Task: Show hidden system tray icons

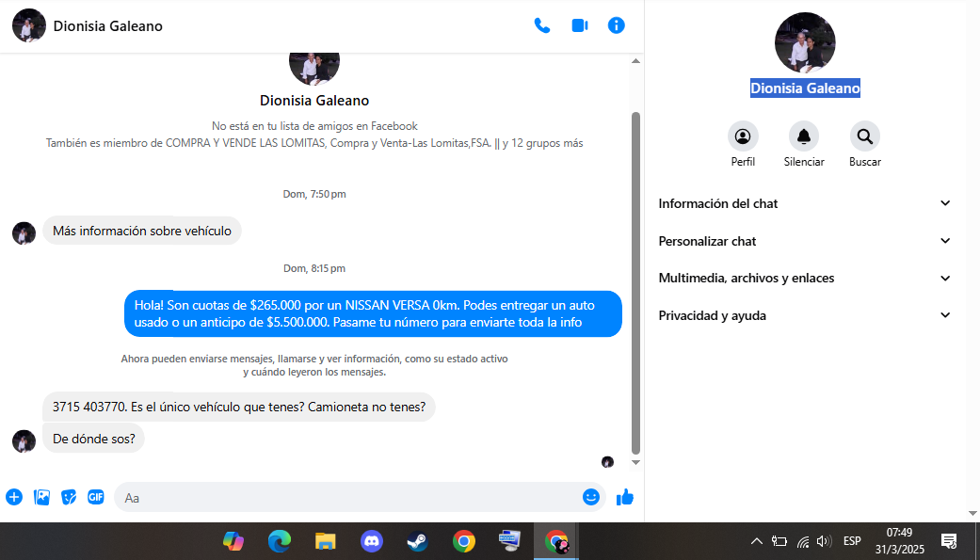Action: tap(756, 541)
